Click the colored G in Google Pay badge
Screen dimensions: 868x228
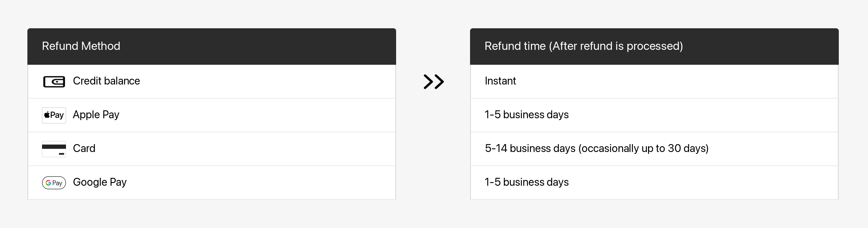(48, 183)
